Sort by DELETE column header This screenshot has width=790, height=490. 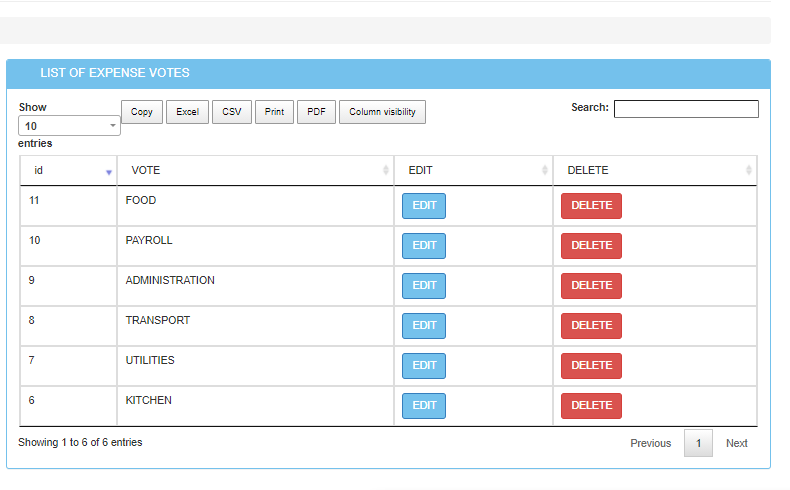[654, 171]
